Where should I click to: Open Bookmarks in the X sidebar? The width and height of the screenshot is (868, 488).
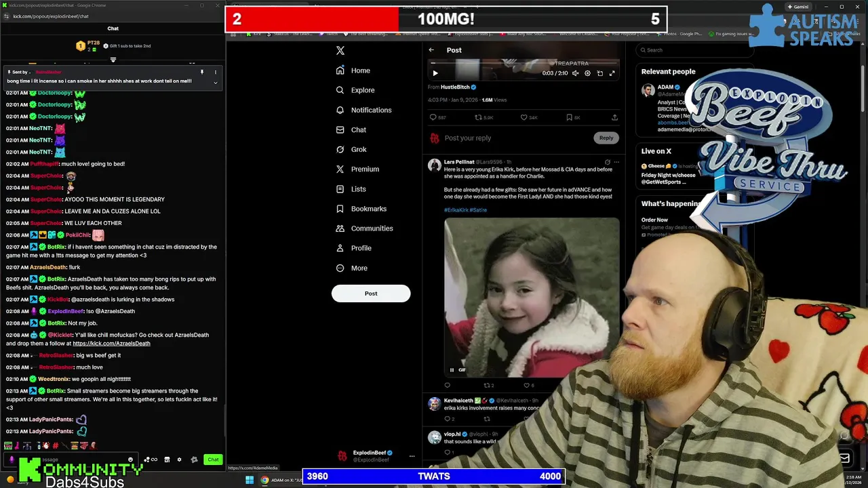click(361, 209)
